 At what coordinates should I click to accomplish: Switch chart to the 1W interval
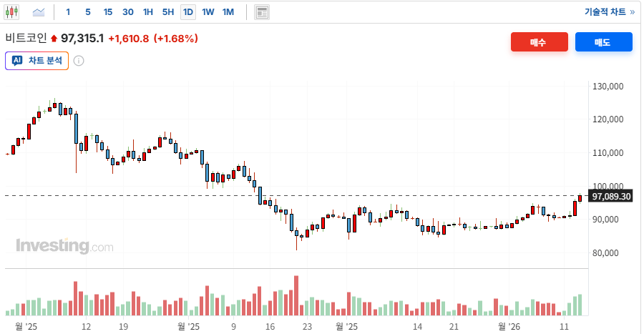coord(208,12)
